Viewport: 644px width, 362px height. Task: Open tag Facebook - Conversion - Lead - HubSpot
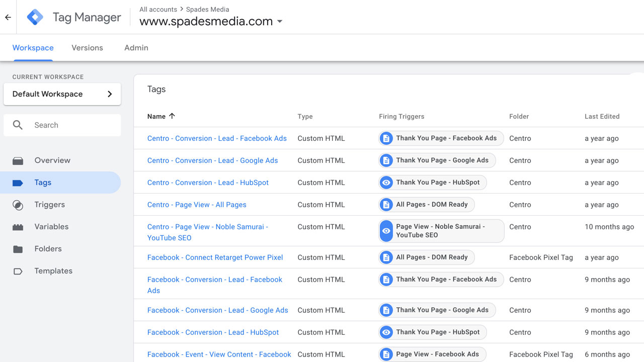click(213, 332)
